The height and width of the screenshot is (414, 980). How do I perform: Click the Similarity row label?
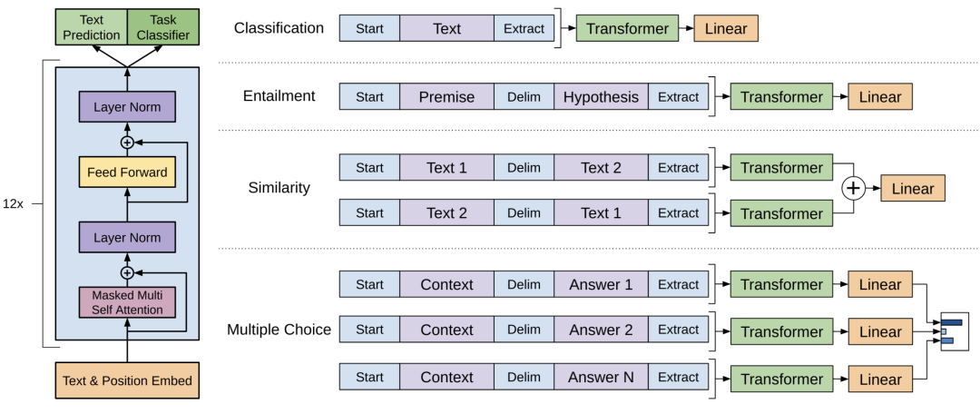click(279, 189)
